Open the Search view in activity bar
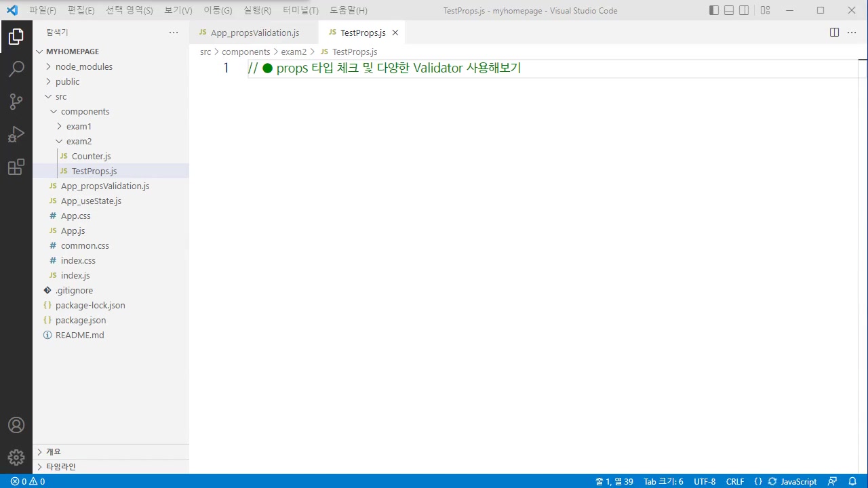Image resolution: width=868 pixels, height=488 pixels. click(16, 69)
